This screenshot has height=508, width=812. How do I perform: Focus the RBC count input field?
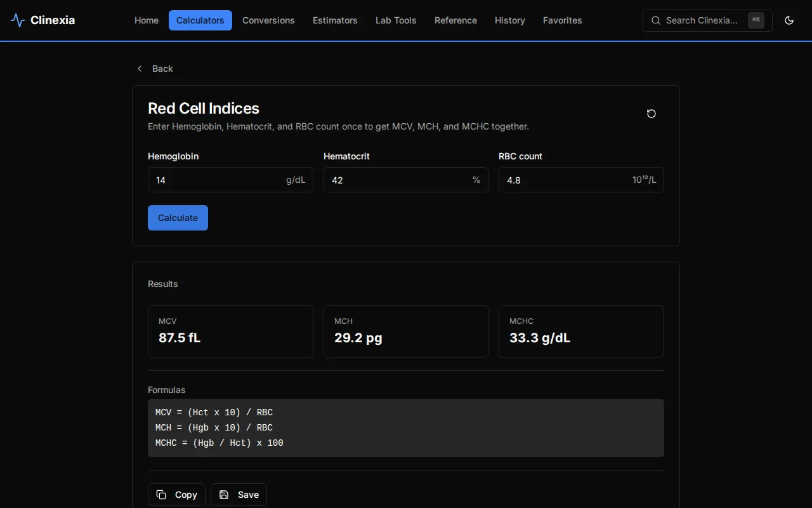pos(581,180)
